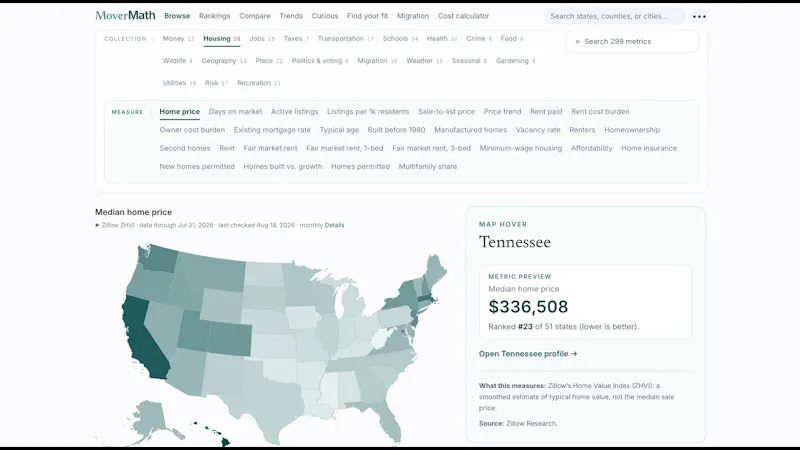Open the Cost calculator
Image resolution: width=800 pixels, height=450 pixels.
pyautogui.click(x=463, y=16)
